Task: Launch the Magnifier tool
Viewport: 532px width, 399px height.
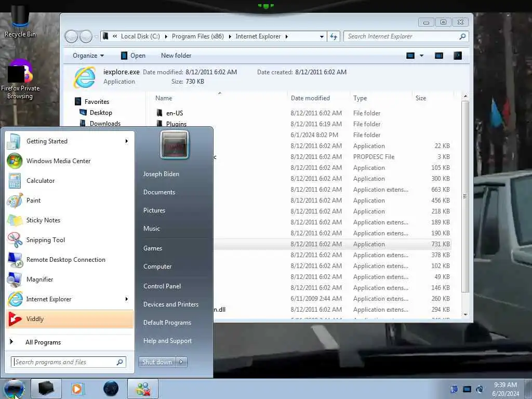Action: (x=70, y=279)
